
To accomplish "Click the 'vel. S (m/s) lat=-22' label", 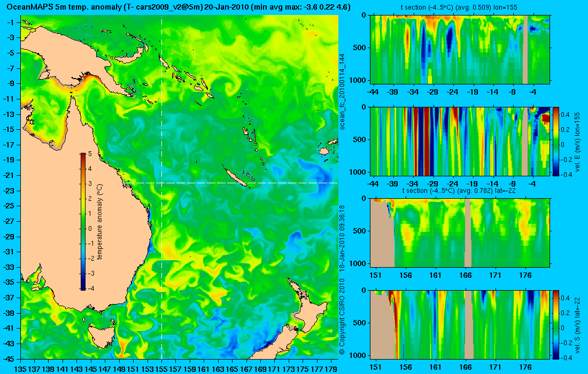I will click(577, 326).
